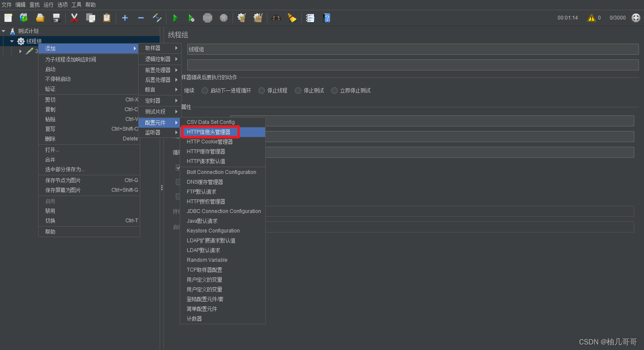
Task: Click the empty comments field below name
Action: pyautogui.click(x=413, y=65)
